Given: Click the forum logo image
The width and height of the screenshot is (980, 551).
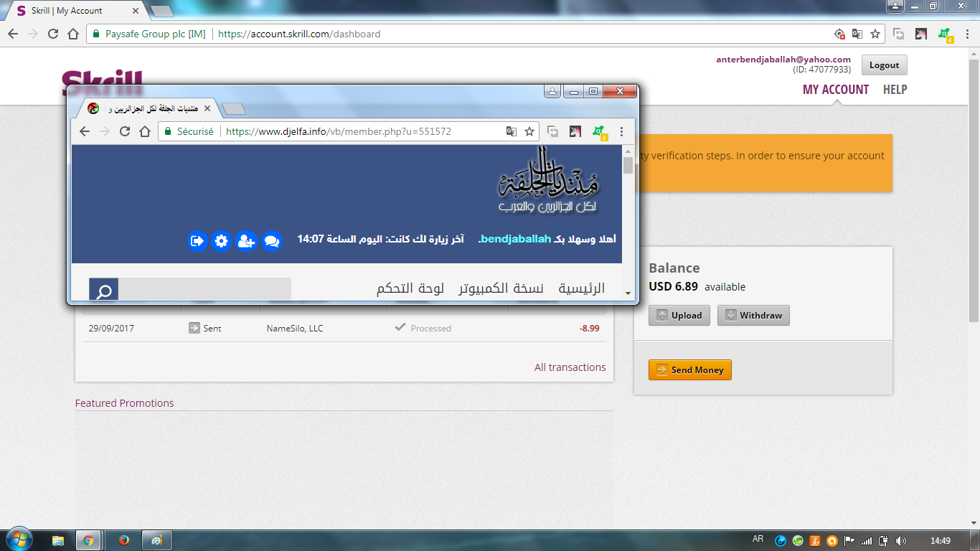Looking at the screenshot, I should [549, 179].
